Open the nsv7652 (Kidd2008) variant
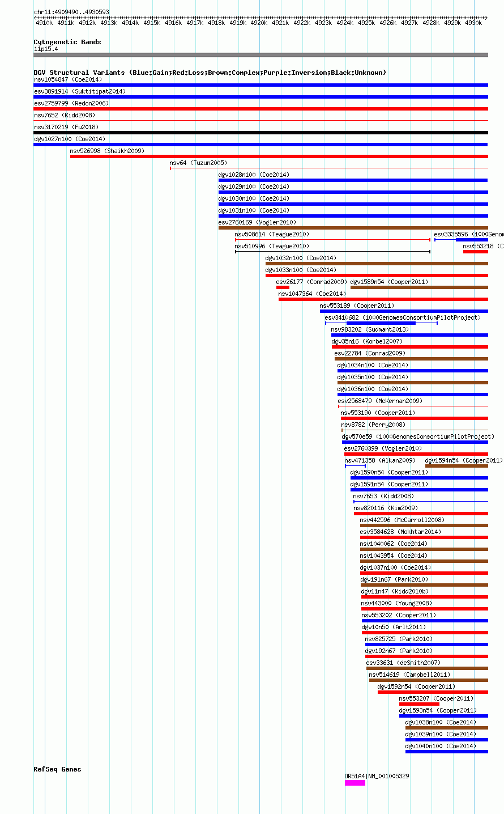 pyautogui.click(x=65, y=115)
